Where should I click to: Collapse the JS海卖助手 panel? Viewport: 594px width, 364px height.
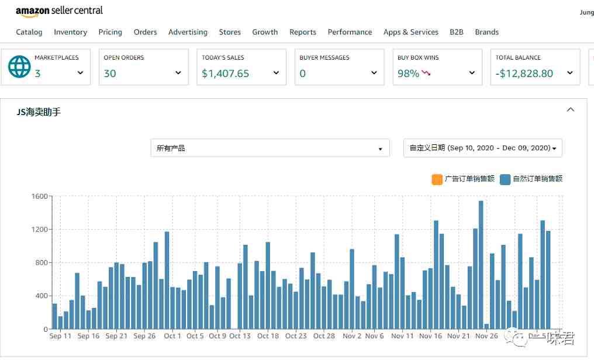pos(570,110)
